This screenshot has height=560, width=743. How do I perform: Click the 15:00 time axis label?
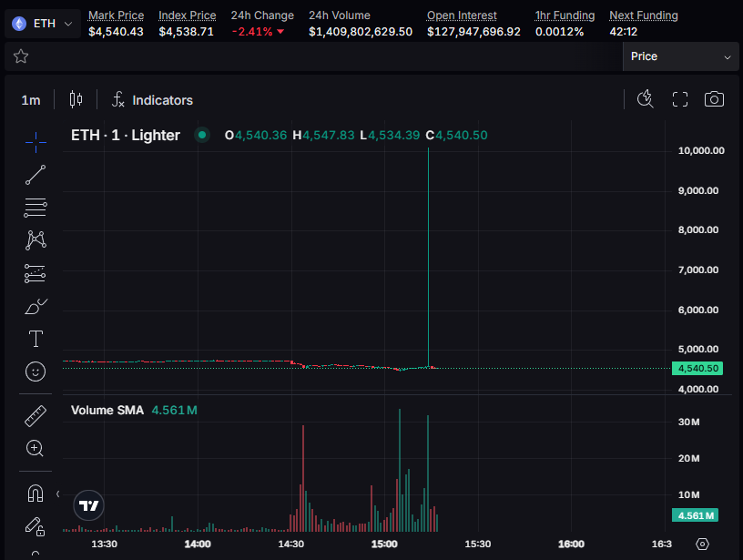(384, 544)
